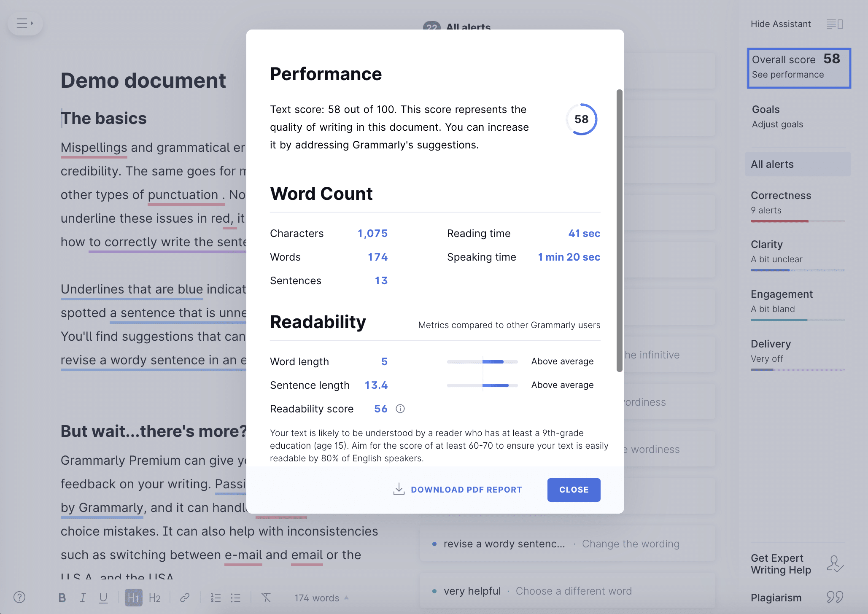
Task: Click the Sentence length comparison bar
Action: 483,385
